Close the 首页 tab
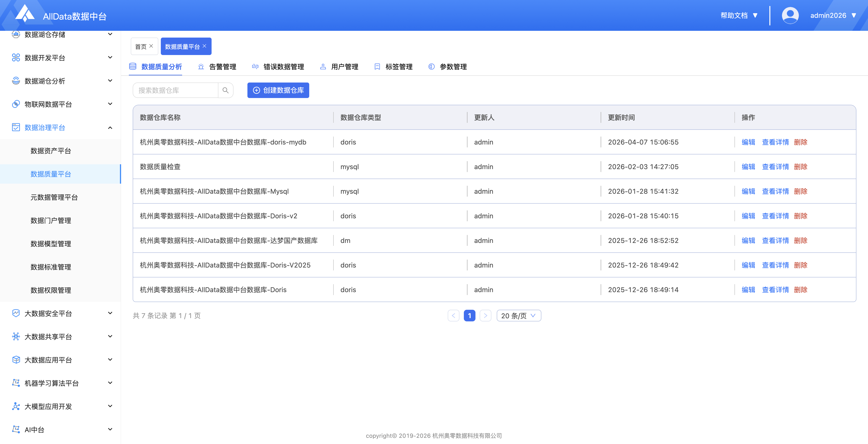Screen dimensions: 868x444 (x=151, y=46)
